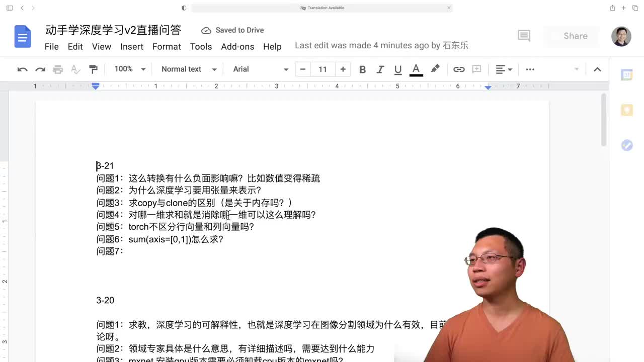Click the Spell check icon
Screen dimensions: 644x362
(x=75, y=69)
